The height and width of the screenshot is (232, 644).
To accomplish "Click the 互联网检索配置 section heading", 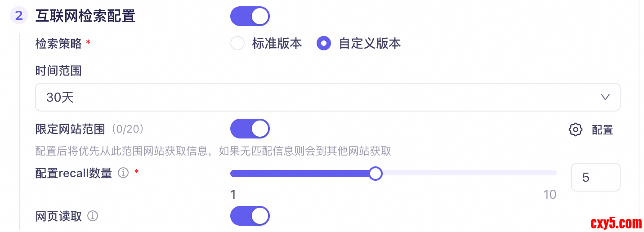I will 85,16.
